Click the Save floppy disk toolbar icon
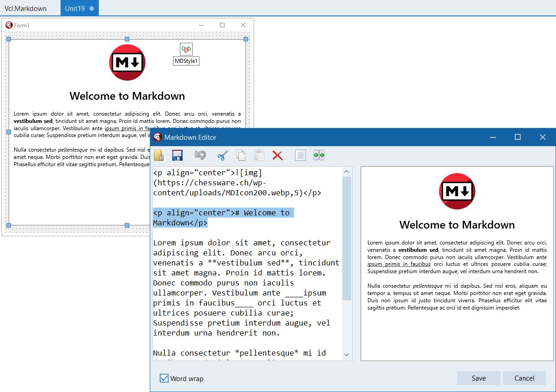This screenshot has height=392, width=556. pos(177,156)
